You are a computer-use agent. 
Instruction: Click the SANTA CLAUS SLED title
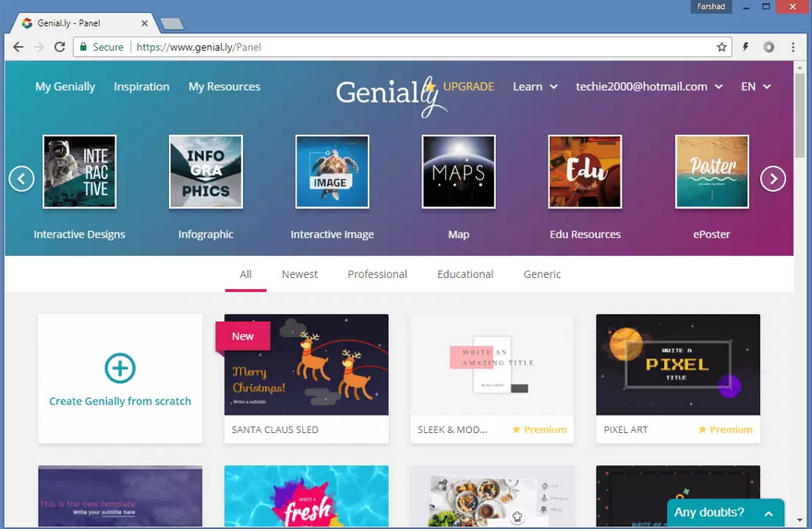pyautogui.click(x=275, y=429)
